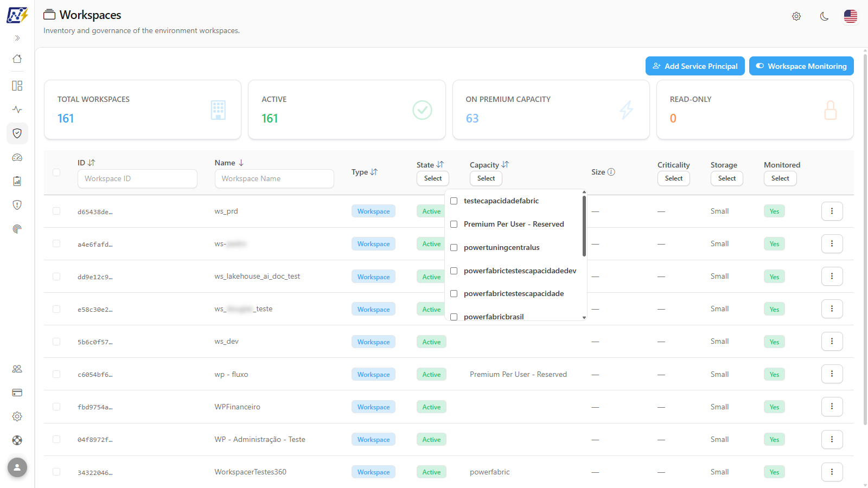Open the State filter Select dropdown

tap(433, 178)
